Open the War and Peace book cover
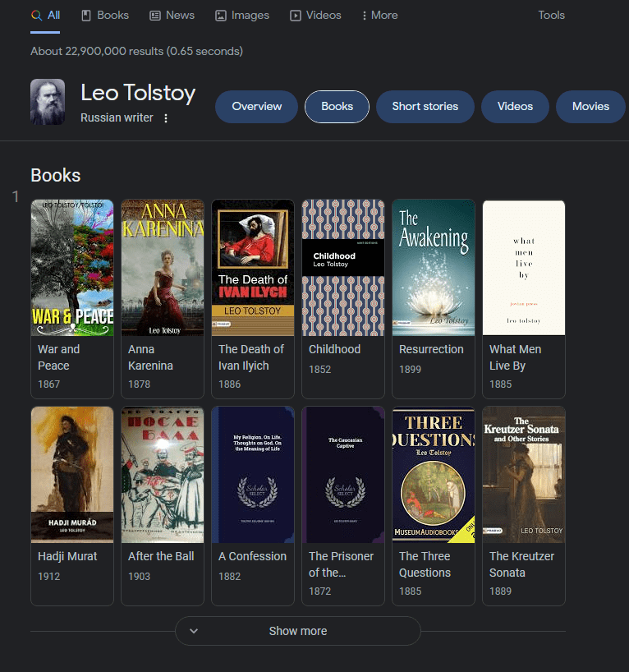The height and width of the screenshot is (672, 629). (72, 268)
